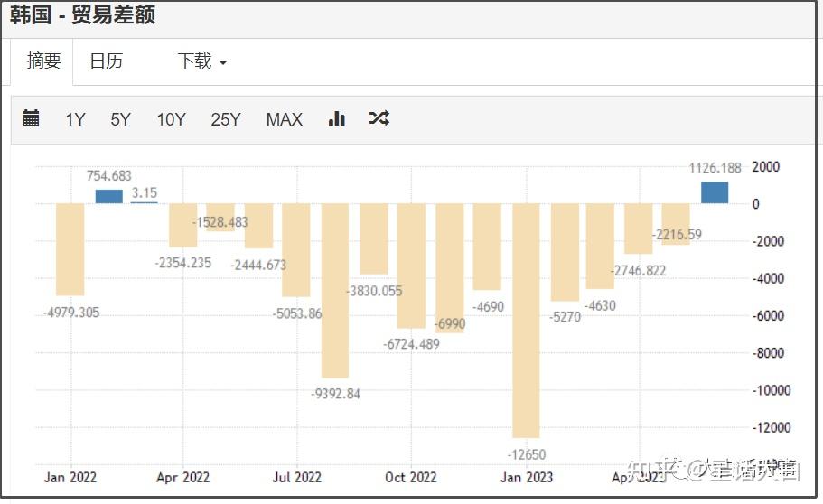Click the -5270 bar
The height and width of the screenshot is (504, 823).
click(x=565, y=252)
